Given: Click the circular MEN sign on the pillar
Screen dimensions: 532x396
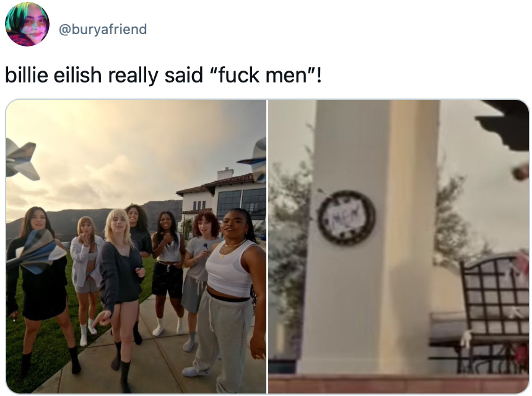Looking at the screenshot, I should pos(346,218).
